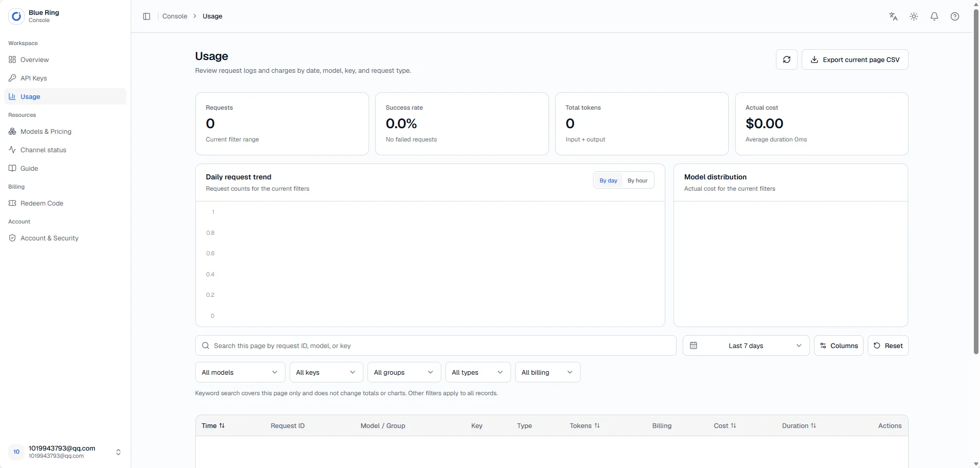Image resolution: width=980 pixels, height=468 pixels.
Task: Switch theme with the sun icon
Action: [x=914, y=16]
